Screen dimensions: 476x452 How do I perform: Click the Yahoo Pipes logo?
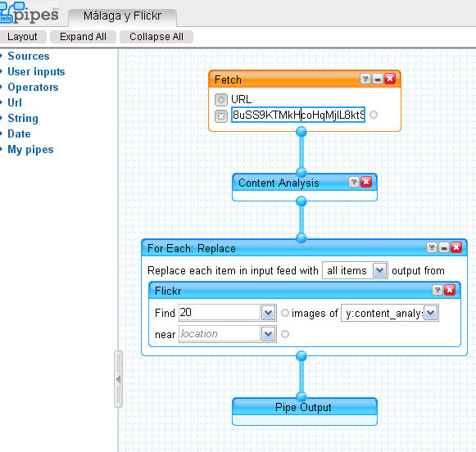[x=29, y=14]
